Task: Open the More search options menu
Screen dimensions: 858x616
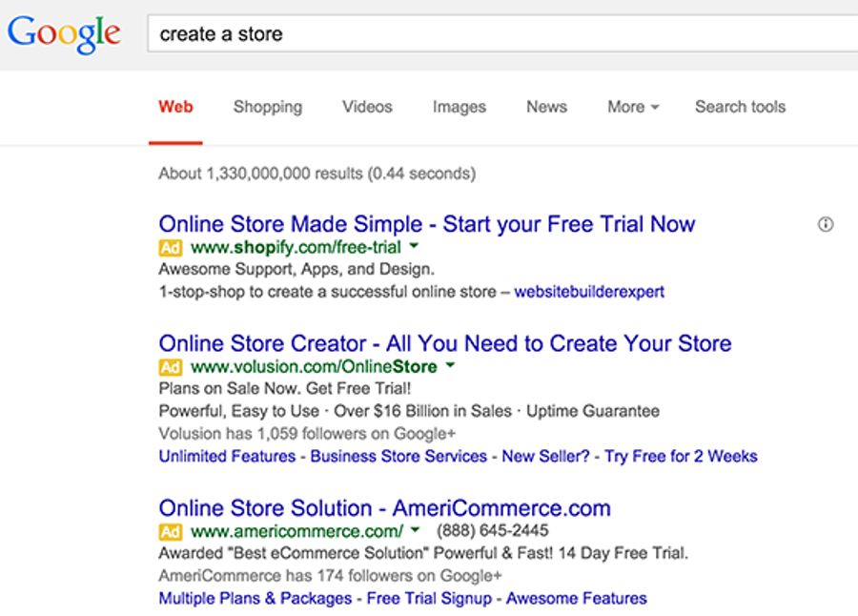Action: tap(633, 107)
